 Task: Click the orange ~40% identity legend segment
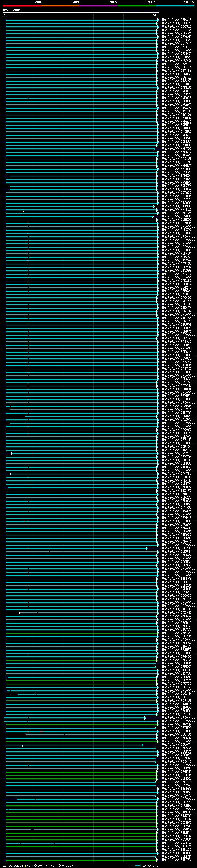(x=60, y=6)
